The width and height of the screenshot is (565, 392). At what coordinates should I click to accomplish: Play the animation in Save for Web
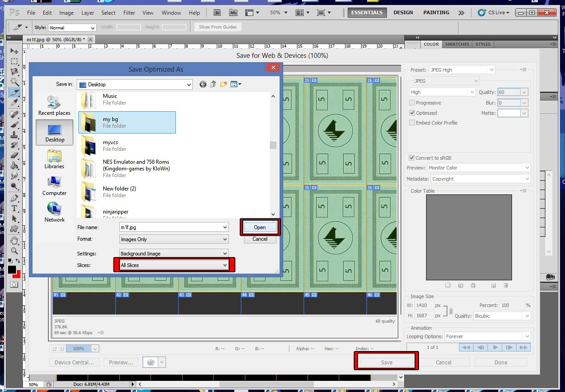point(495,348)
